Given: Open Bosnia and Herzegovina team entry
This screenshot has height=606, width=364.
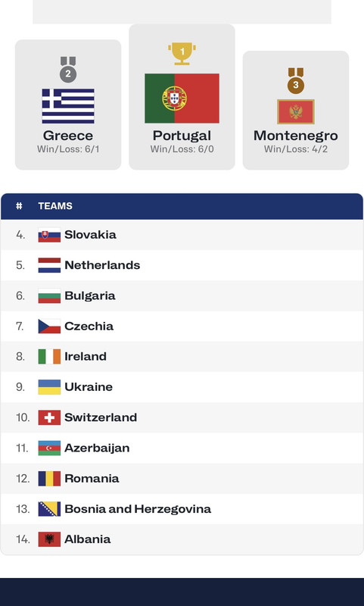Looking at the screenshot, I should pyautogui.click(x=182, y=508).
